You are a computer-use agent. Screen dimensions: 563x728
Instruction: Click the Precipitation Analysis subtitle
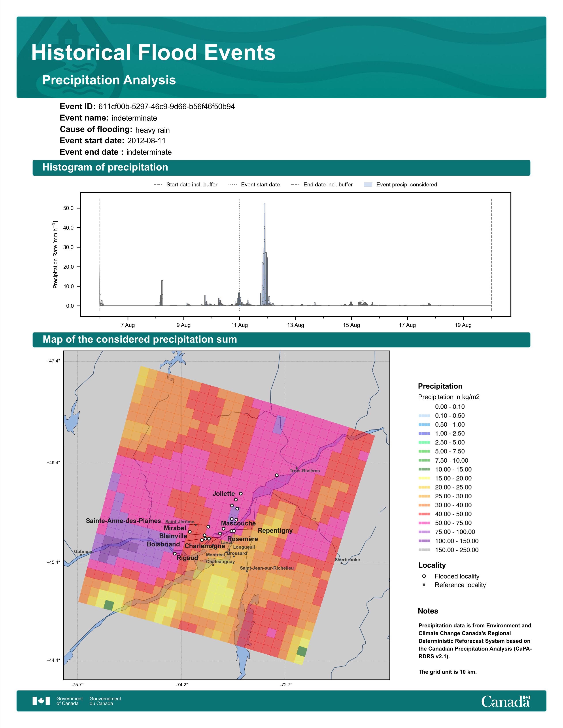pos(109,80)
